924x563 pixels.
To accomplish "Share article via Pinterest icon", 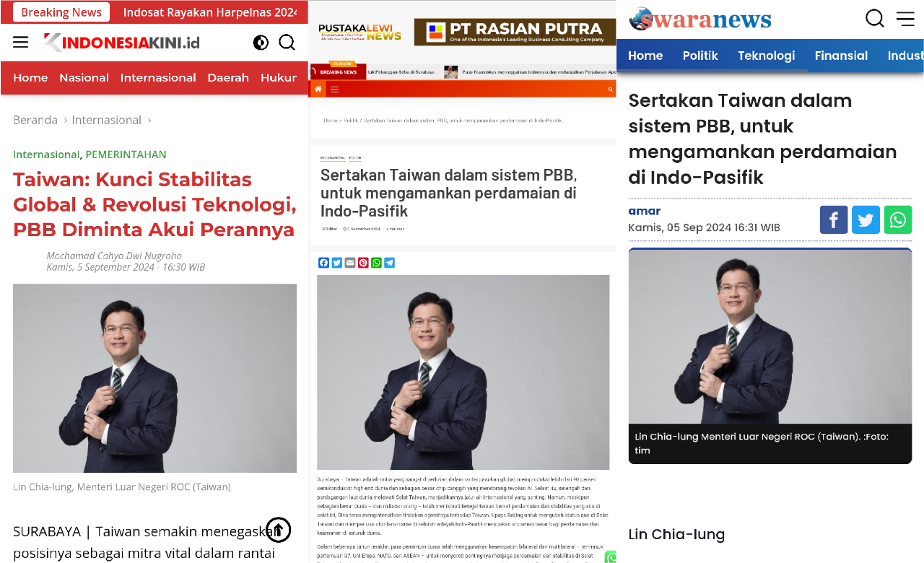I will click(363, 263).
